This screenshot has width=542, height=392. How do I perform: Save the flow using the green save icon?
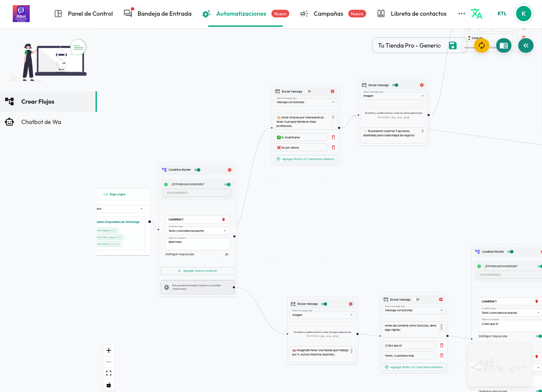tap(452, 45)
